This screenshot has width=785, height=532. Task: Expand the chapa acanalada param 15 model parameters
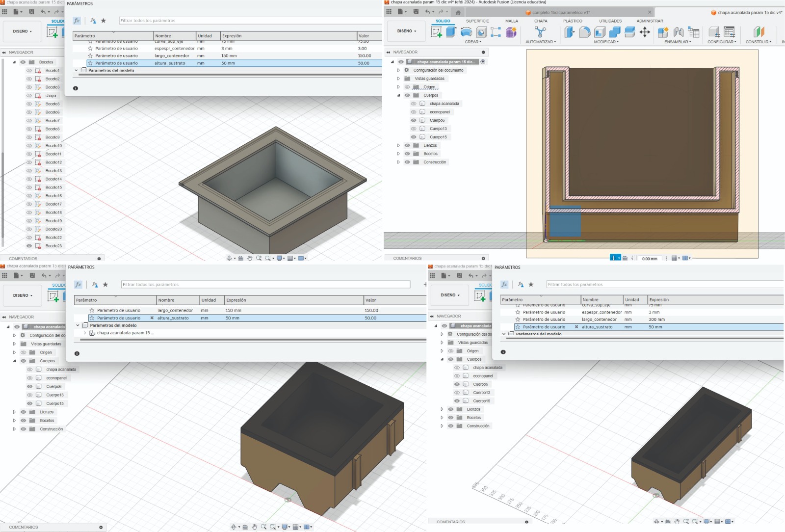[85, 333]
